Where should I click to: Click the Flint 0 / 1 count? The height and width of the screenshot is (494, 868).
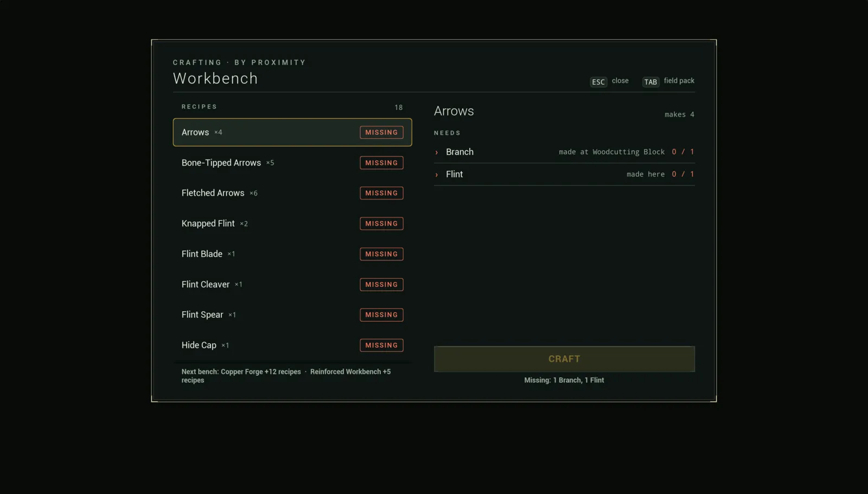pos(683,174)
